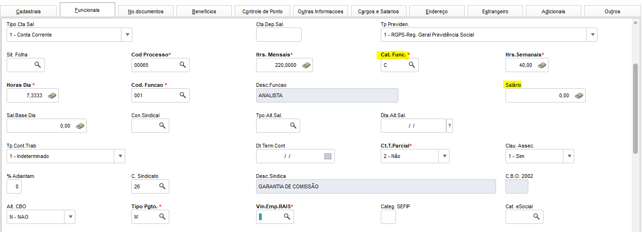
Task: Switch to Endereço tab
Action: point(437,11)
